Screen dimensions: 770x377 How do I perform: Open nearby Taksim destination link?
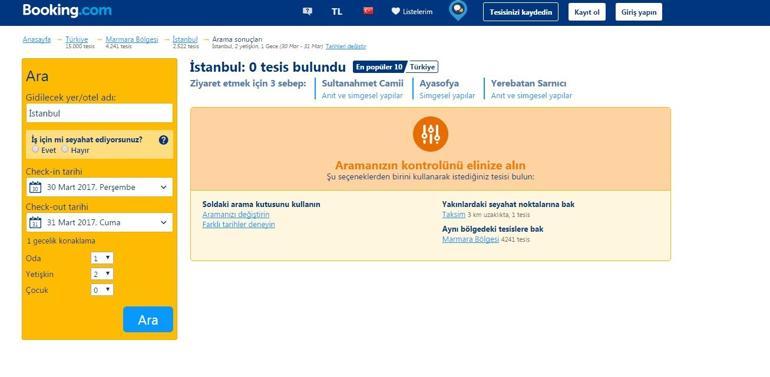[454, 215]
